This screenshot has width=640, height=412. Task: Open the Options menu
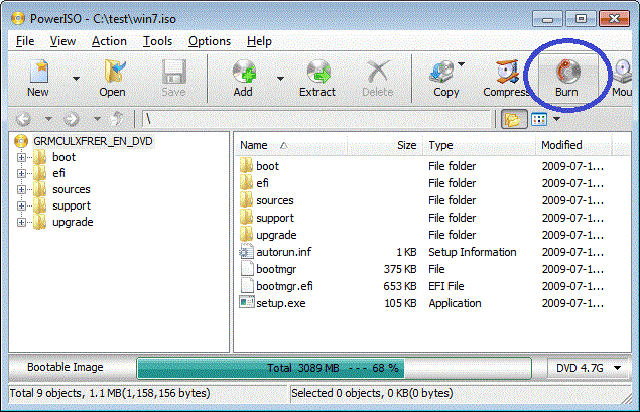pos(209,41)
